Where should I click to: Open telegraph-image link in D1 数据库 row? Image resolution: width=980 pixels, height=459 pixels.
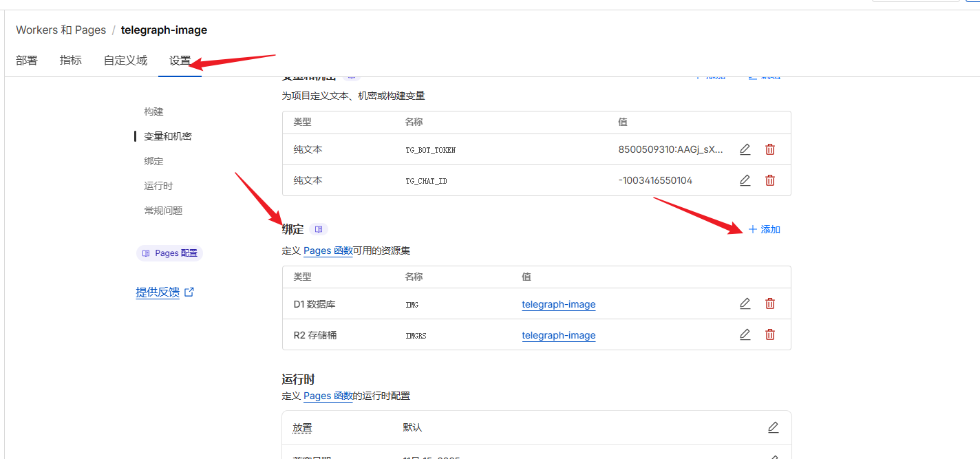click(558, 304)
